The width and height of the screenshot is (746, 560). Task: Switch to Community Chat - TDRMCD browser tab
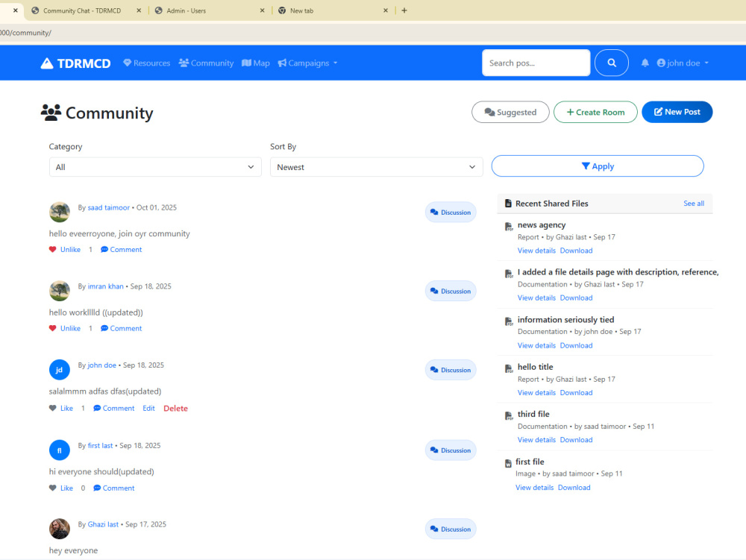pyautogui.click(x=86, y=10)
